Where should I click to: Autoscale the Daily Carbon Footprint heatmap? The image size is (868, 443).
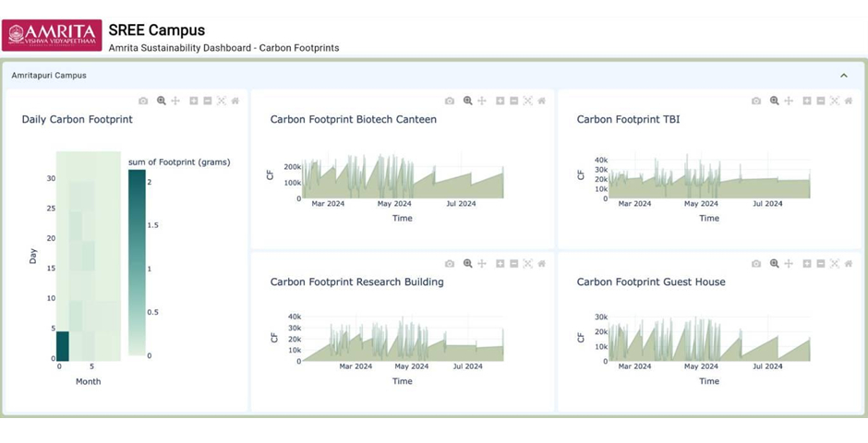(x=222, y=101)
